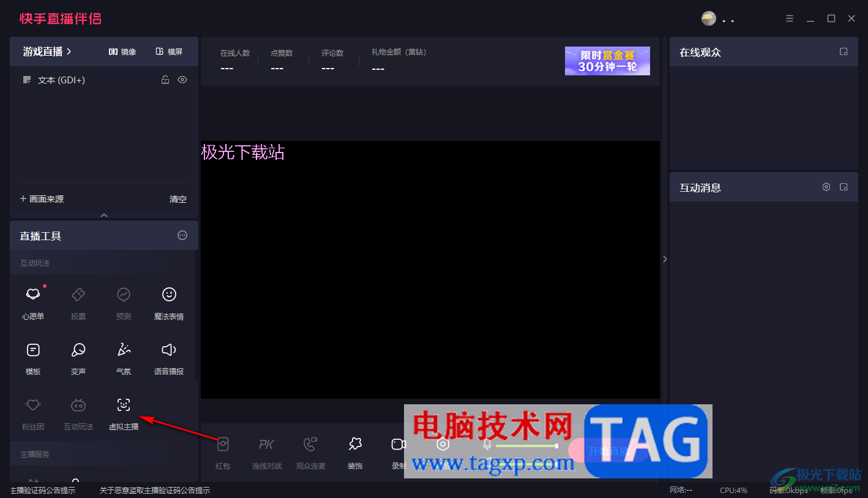
Task: Open the 模板 template tool
Action: 33,358
